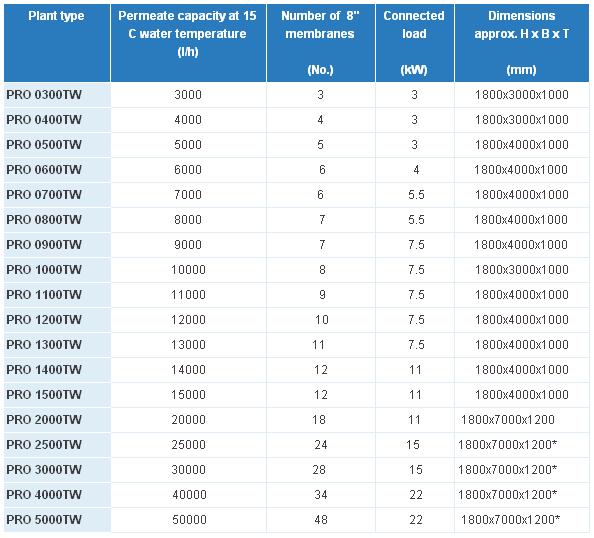Viewport: 594px width, 538px height.
Task: Select the Connected load header cell
Action: coord(415,43)
